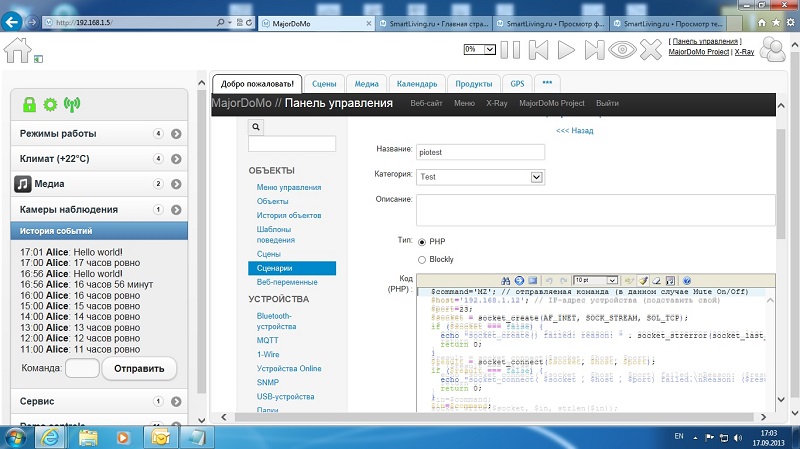Click the blue help icon in code editor

(x=687, y=280)
